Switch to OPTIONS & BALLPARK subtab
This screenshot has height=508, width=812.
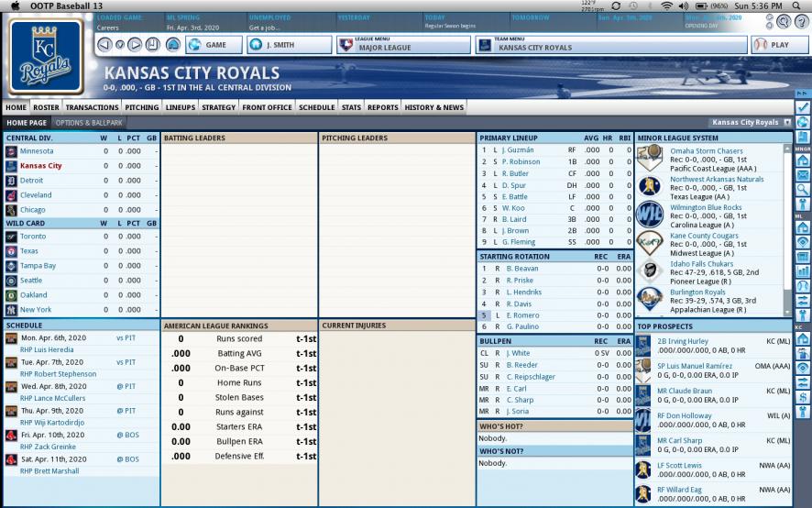[89, 123]
